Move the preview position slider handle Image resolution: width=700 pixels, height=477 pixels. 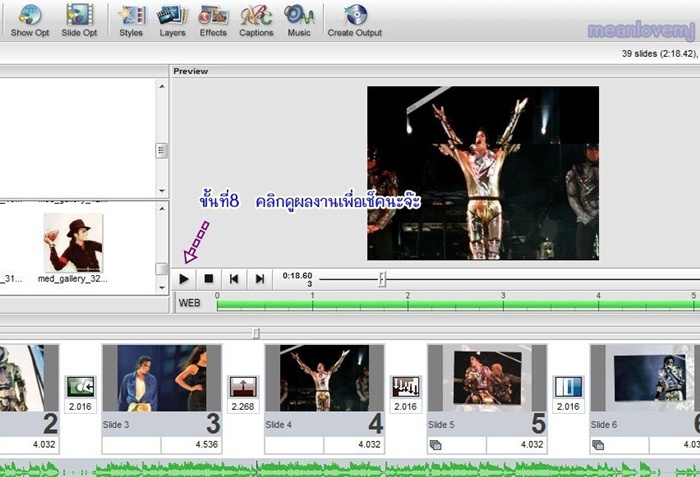click(x=382, y=280)
